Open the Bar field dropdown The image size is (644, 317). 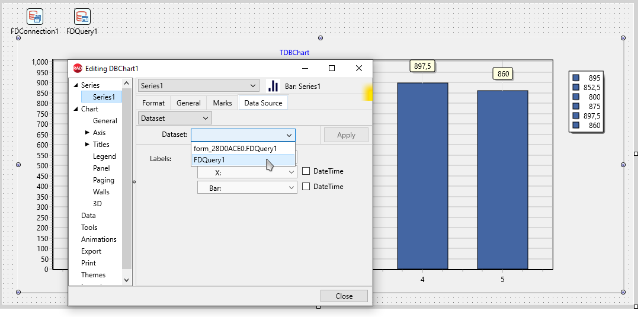click(x=291, y=188)
